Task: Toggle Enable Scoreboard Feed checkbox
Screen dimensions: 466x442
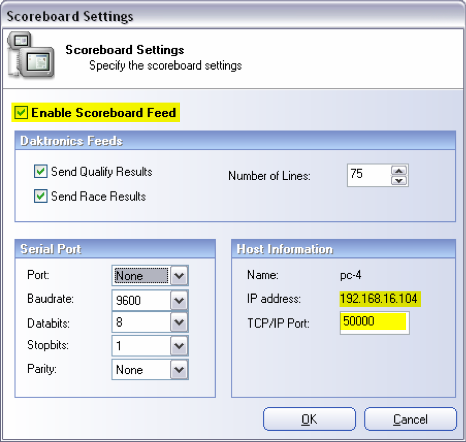Action: (21, 113)
